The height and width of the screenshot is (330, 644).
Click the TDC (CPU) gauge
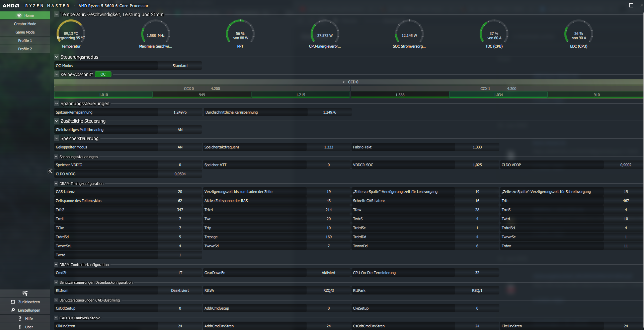click(494, 34)
